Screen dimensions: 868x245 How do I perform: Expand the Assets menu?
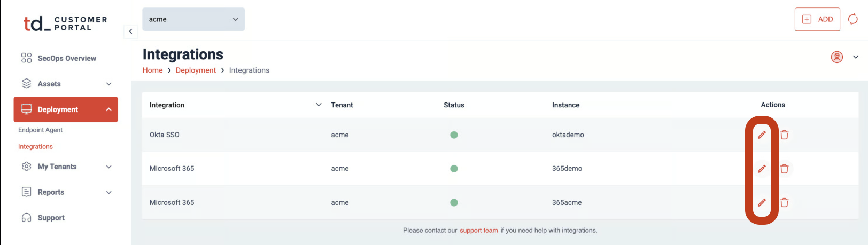109,84
